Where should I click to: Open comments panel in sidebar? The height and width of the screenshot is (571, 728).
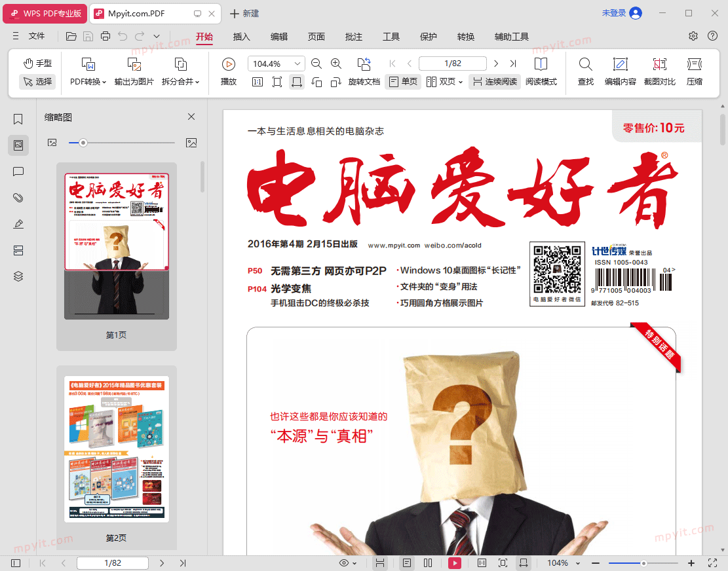point(18,172)
